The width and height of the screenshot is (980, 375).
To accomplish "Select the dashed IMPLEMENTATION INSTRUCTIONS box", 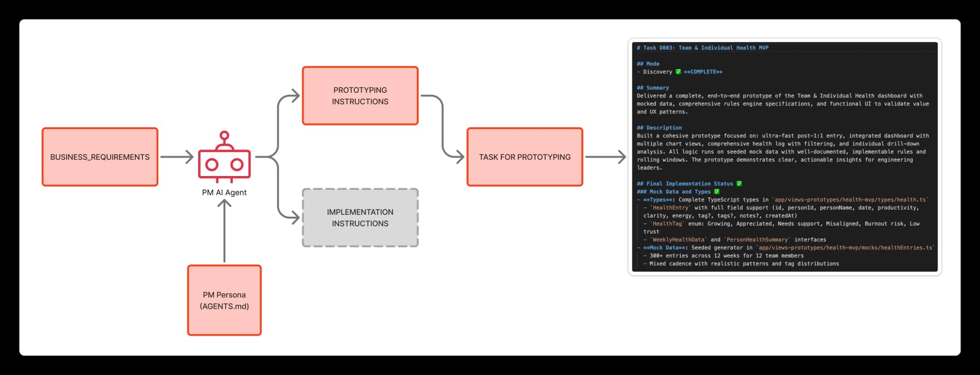I will point(360,218).
